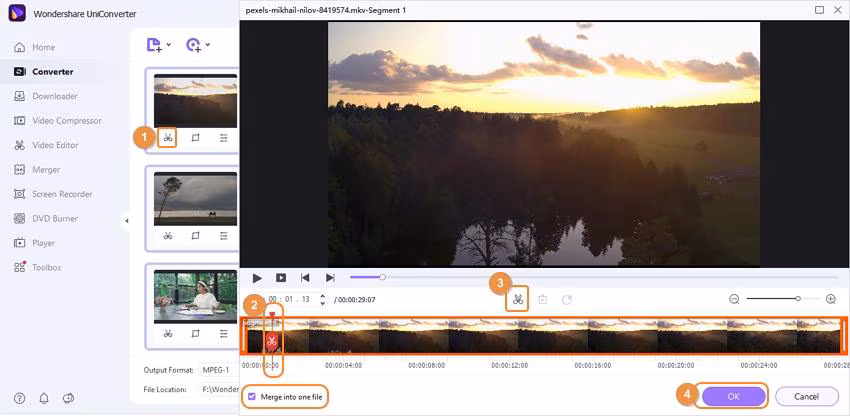Click the current time input field
The image size is (850, 416).
[289, 299]
